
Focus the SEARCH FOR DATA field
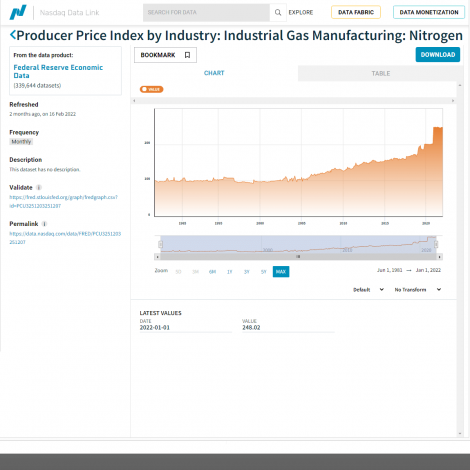click(206, 13)
